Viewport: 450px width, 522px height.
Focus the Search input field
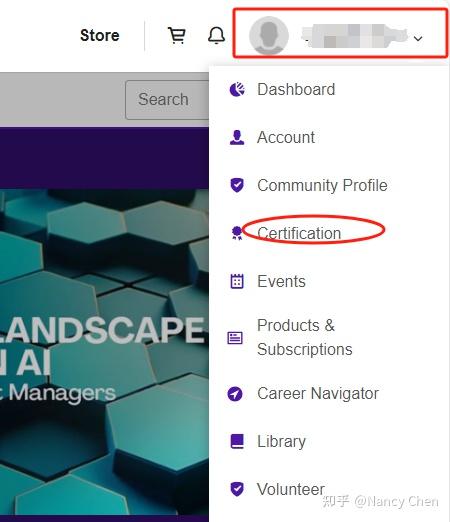pos(167,100)
